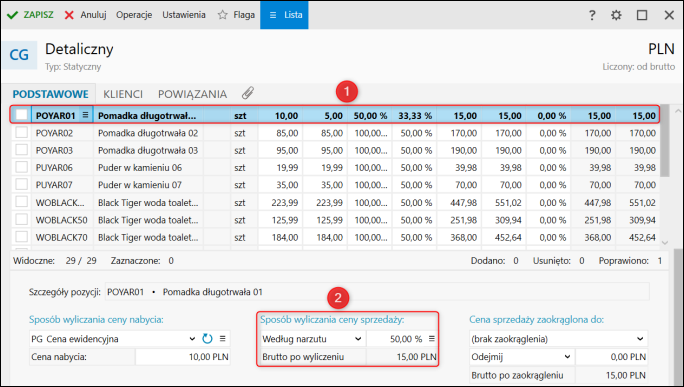This screenshot has width=684, height=387.
Task: Open the menu icon next to 50,00 %
Action: click(x=431, y=338)
